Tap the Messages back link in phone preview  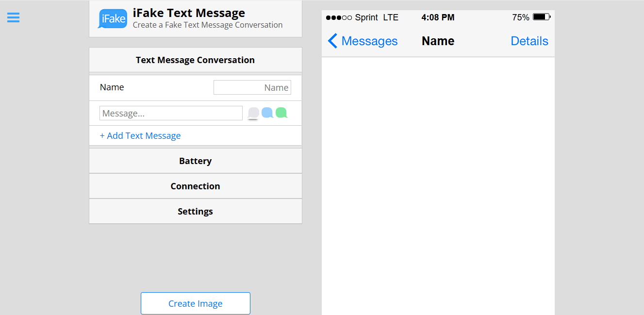(369, 41)
